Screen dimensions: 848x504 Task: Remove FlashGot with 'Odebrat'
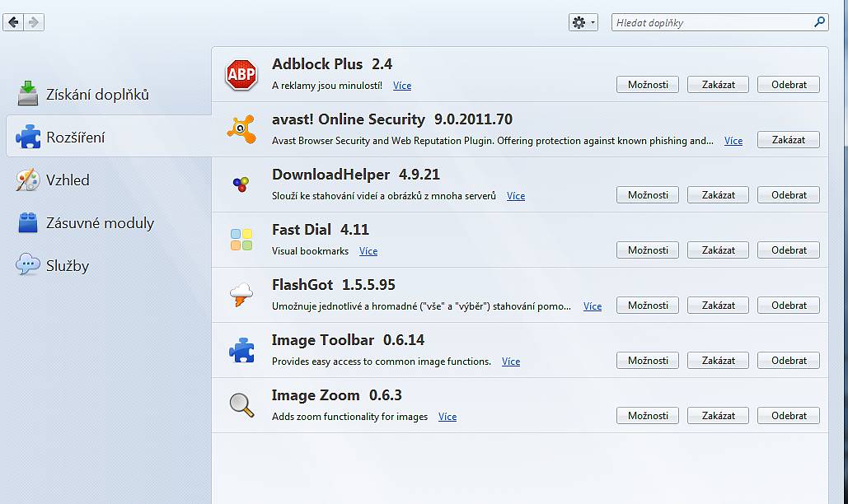[789, 305]
